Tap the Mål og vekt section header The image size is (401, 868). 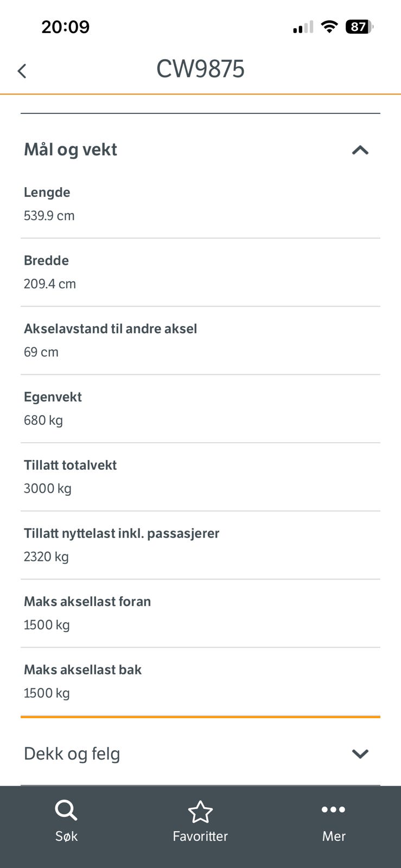[x=71, y=150]
